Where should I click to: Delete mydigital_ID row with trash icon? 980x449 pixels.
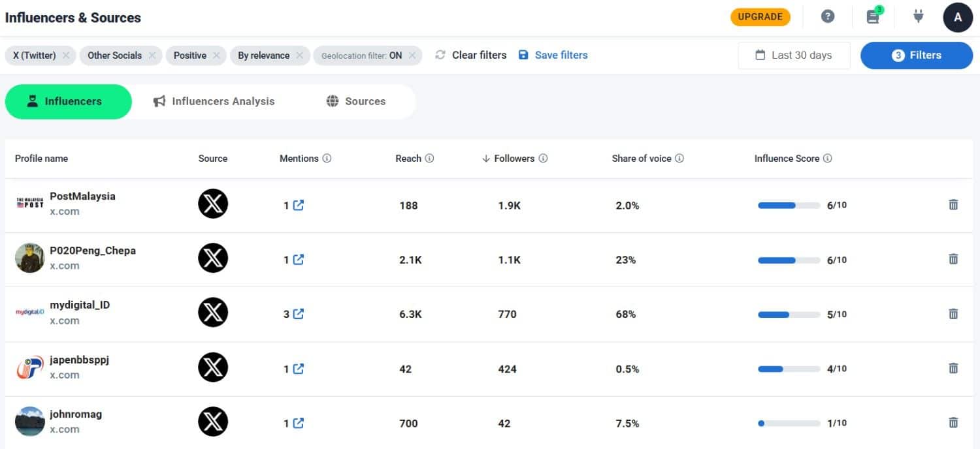tap(953, 314)
